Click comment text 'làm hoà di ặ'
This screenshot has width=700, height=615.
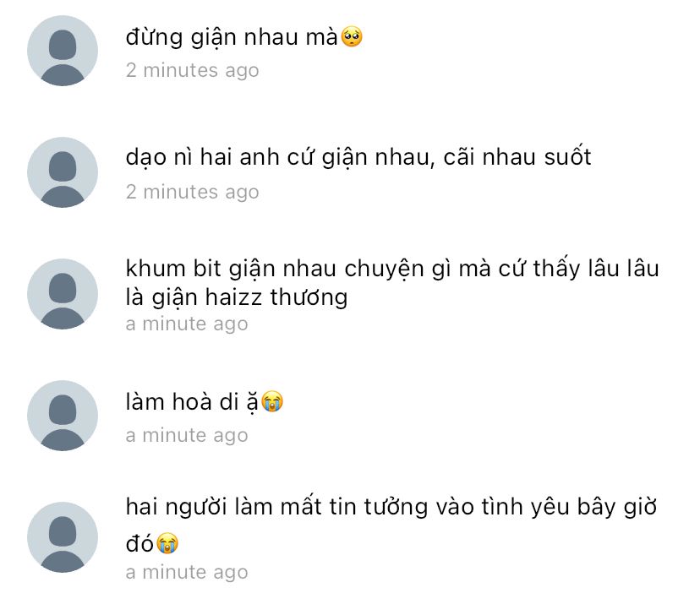192,402
